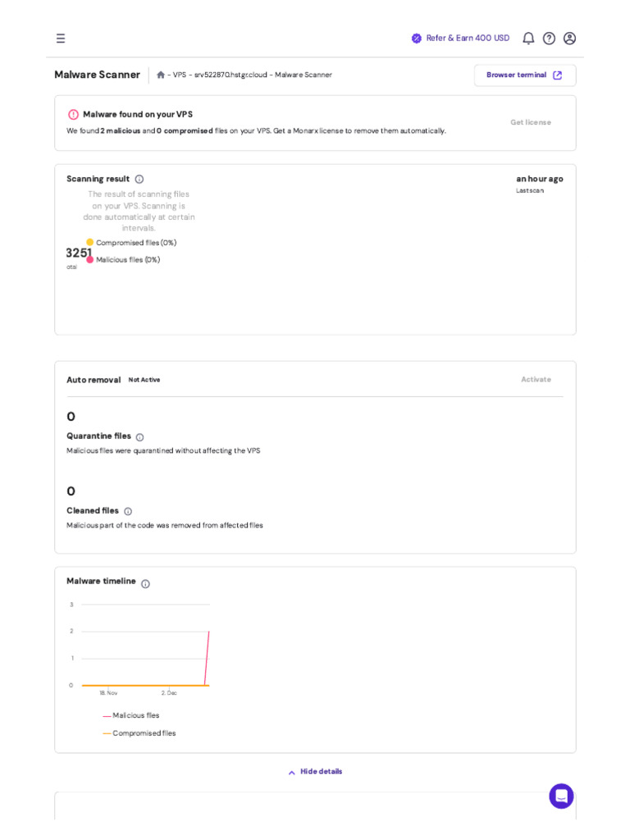Image resolution: width=630 pixels, height=840 pixels.
Task: Show Cleaned files info icon
Action: pyautogui.click(x=128, y=512)
